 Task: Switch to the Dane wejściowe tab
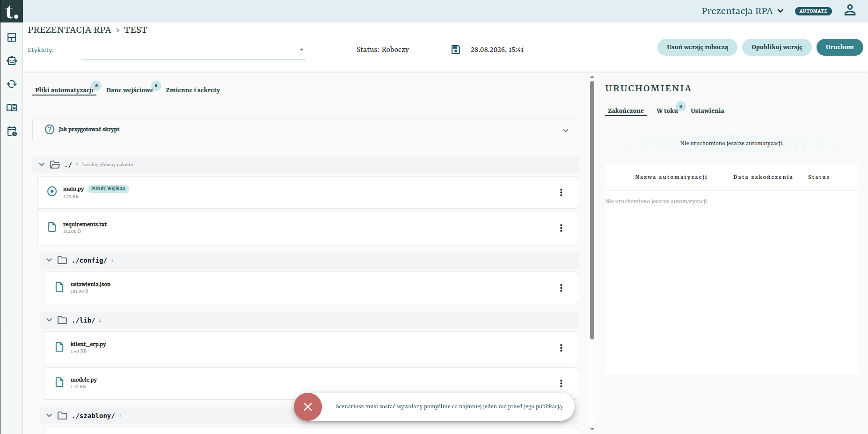point(130,90)
